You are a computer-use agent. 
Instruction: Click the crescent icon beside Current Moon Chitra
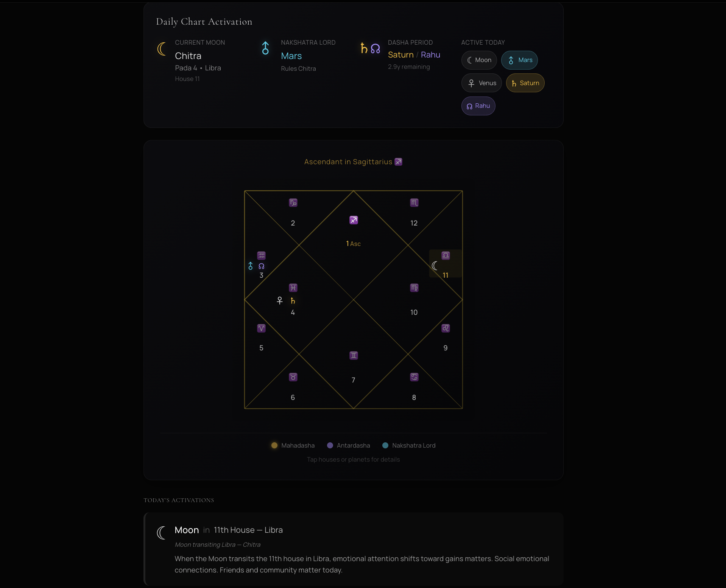(x=162, y=49)
